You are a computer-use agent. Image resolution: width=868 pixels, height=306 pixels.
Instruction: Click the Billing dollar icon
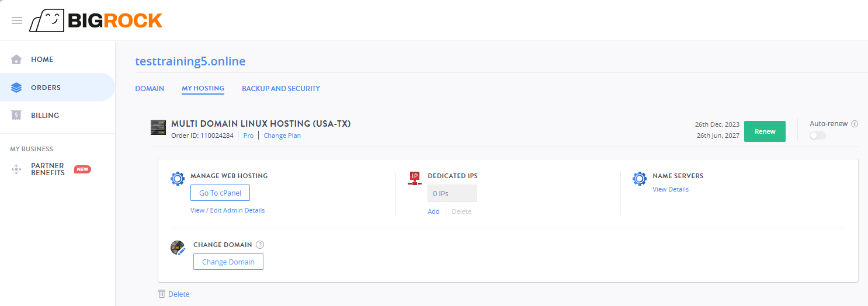click(16, 116)
